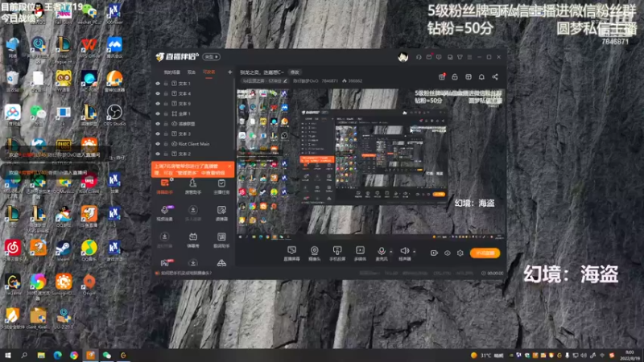Open the 弹幕秀 tool
Viewport: 644px width, 362px height.
pyautogui.click(x=192, y=240)
